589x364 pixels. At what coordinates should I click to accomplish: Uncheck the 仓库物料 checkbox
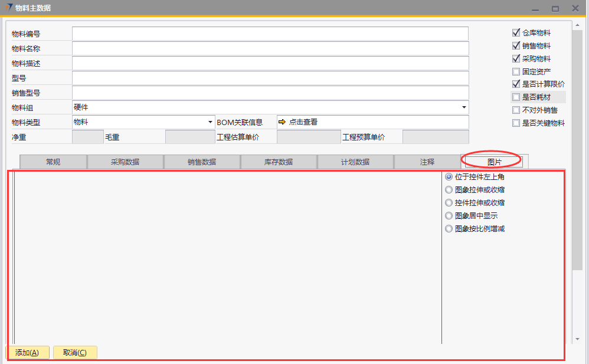[516, 33]
